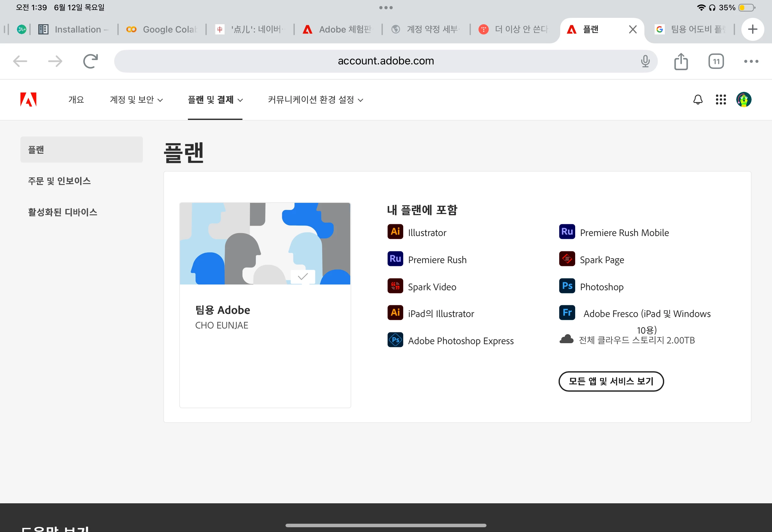Tap the browser share icon
The width and height of the screenshot is (772, 532).
681,61
